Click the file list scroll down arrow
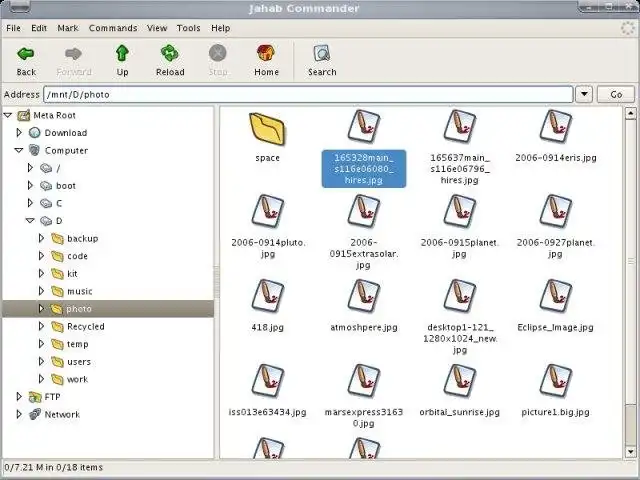640x480 pixels. tap(631, 452)
